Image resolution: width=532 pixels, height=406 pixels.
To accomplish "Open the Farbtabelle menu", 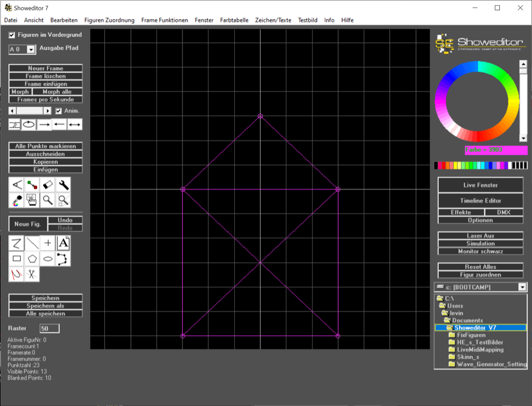I will 234,20.
